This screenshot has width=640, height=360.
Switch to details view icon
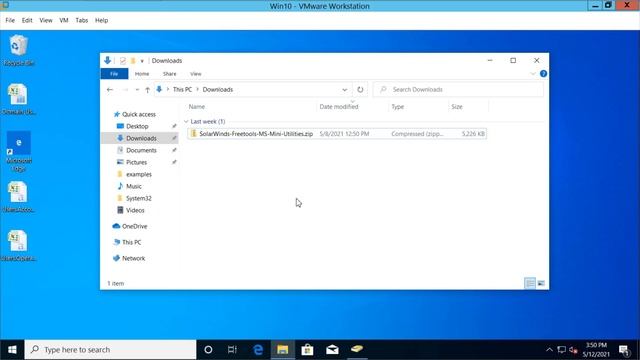coord(530,283)
